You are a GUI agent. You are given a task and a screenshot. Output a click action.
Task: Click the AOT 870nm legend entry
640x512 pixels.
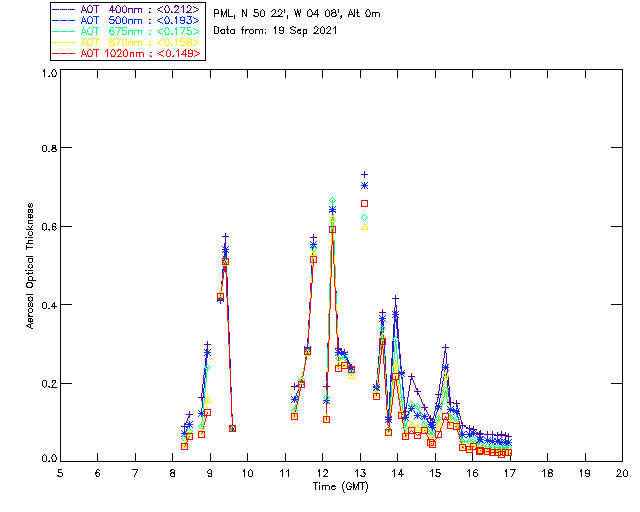point(127,42)
